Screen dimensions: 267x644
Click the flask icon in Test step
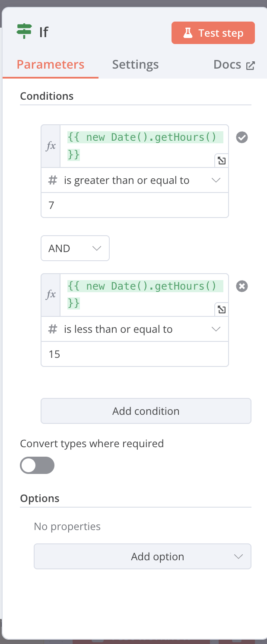(188, 33)
